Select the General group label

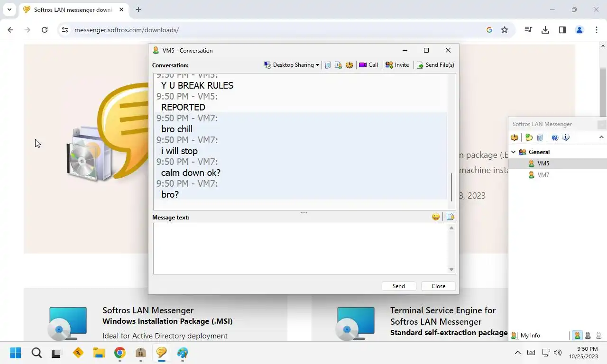click(x=539, y=152)
